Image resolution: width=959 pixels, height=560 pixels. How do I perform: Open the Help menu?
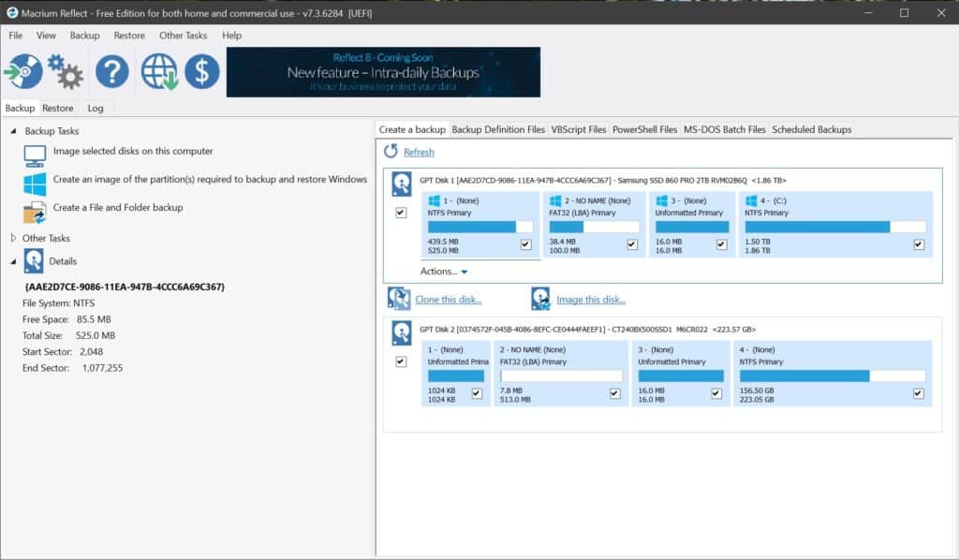[x=232, y=36]
